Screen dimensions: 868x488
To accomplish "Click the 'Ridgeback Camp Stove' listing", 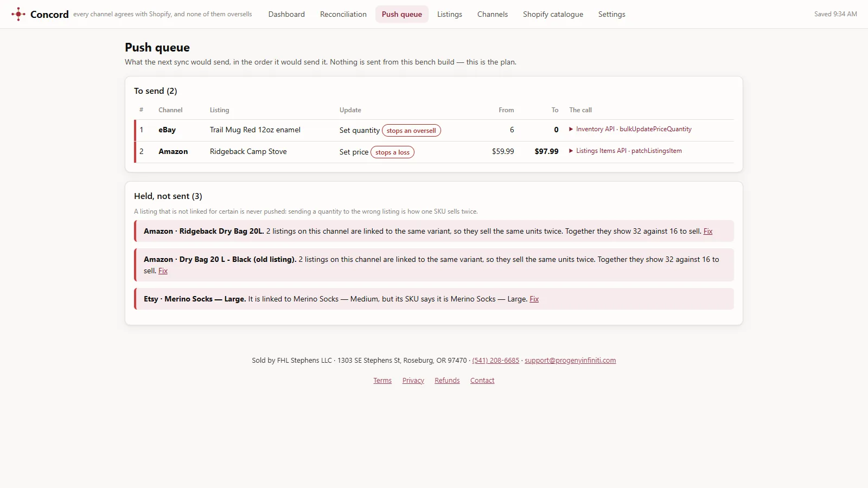I will [248, 151].
